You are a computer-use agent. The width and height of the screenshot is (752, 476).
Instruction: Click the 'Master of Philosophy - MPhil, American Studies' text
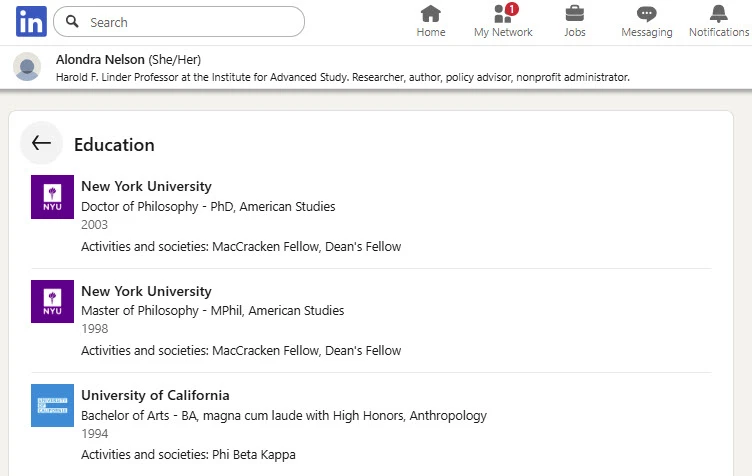[x=212, y=311]
